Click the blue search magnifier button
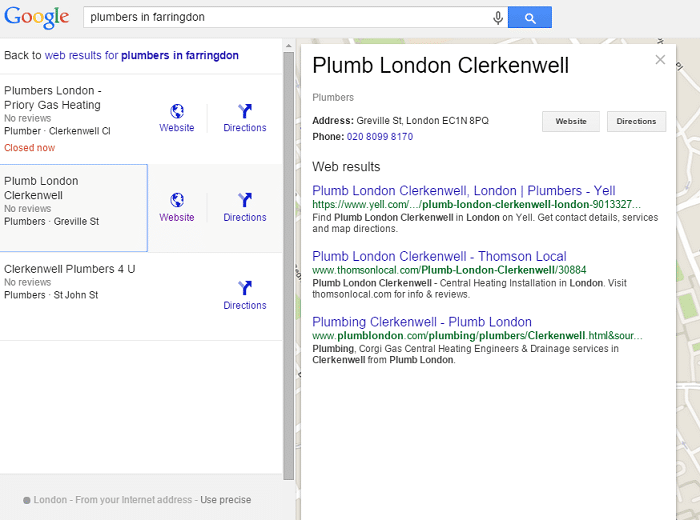The image size is (700, 520). 530,17
